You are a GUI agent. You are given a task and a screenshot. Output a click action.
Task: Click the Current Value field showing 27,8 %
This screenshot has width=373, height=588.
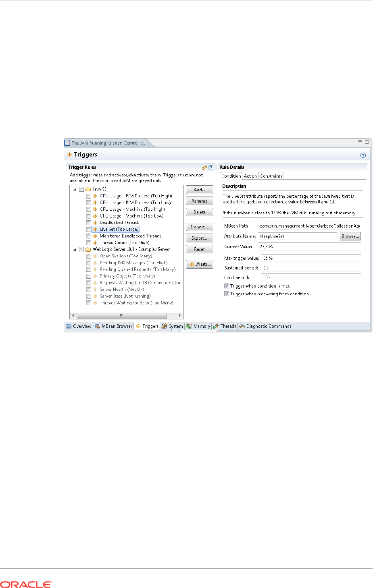(x=309, y=246)
